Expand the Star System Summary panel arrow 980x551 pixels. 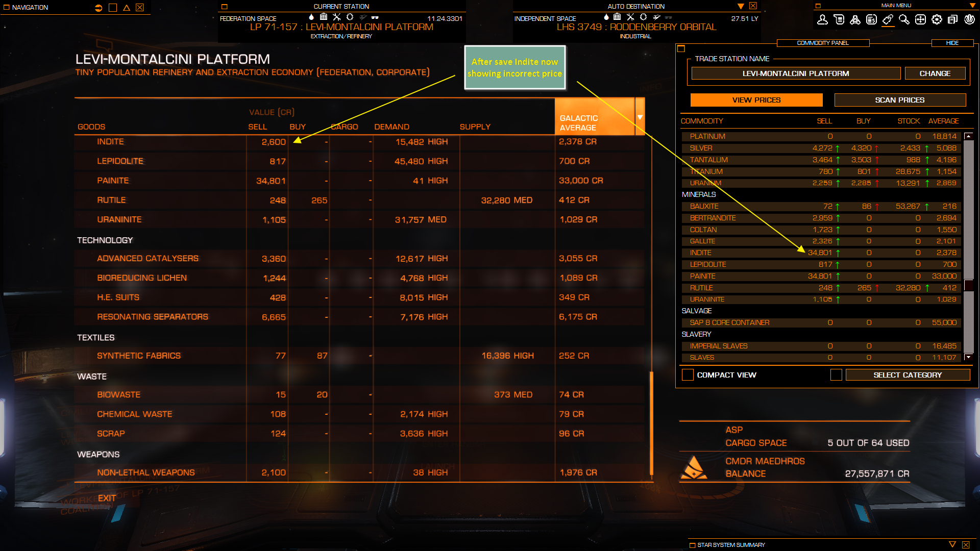(952, 544)
